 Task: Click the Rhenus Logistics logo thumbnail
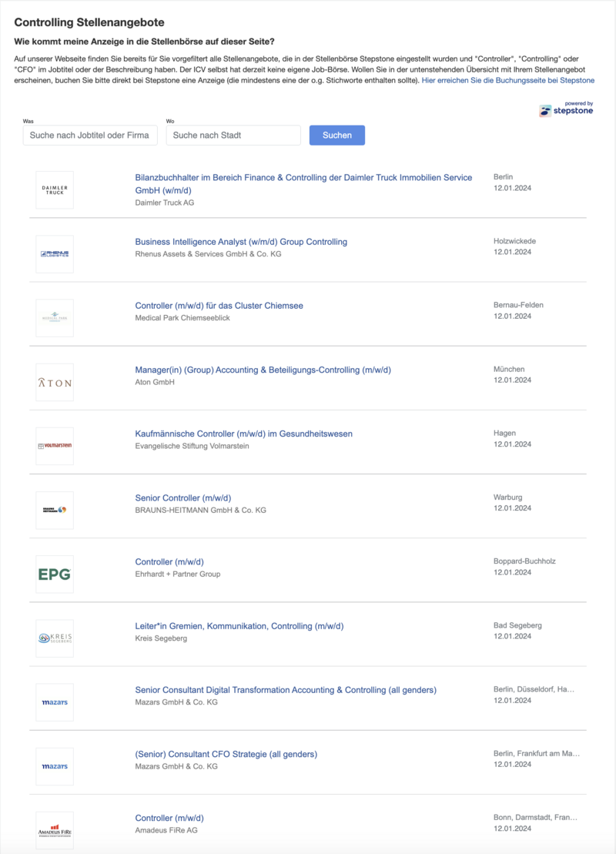click(x=55, y=254)
